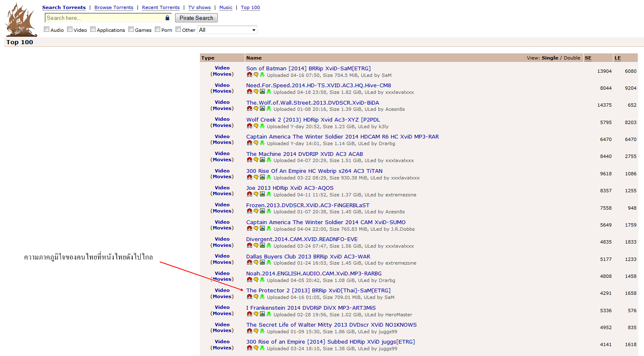This screenshot has height=356, width=644.
Task: Sort by the Type column header
Action: [x=208, y=58]
